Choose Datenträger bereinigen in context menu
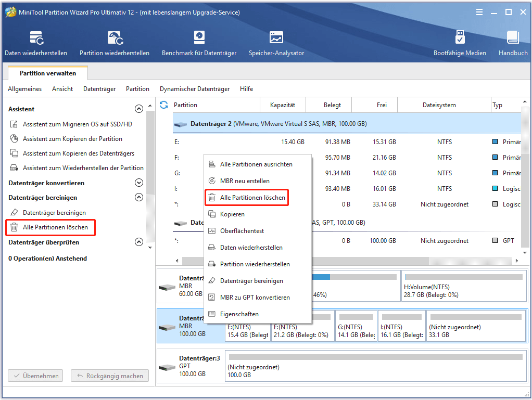532x400 pixels. coord(258,280)
